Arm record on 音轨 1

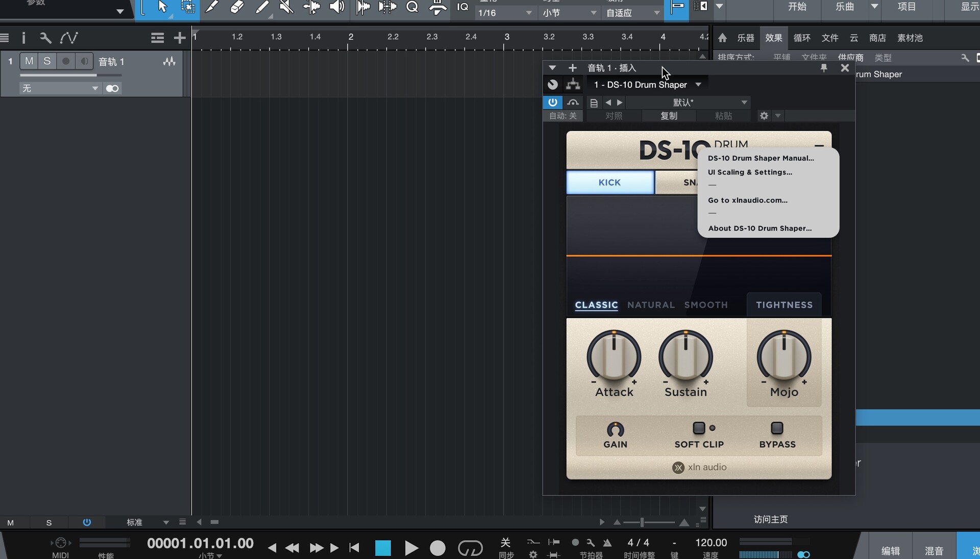tap(66, 61)
